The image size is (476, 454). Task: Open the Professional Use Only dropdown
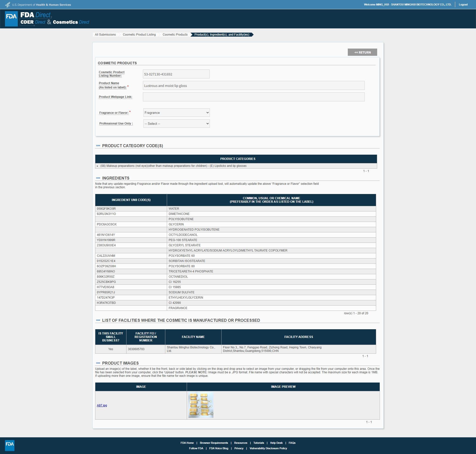point(177,124)
